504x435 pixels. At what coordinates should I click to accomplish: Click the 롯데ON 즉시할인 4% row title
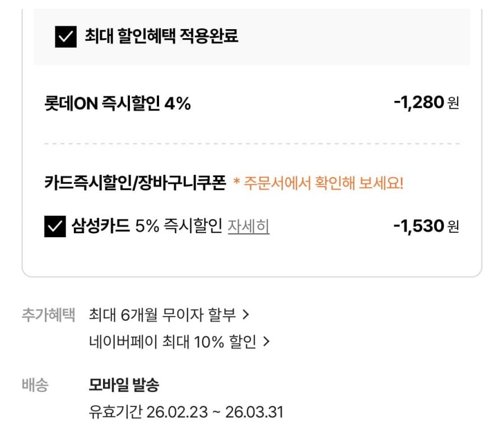(118, 103)
